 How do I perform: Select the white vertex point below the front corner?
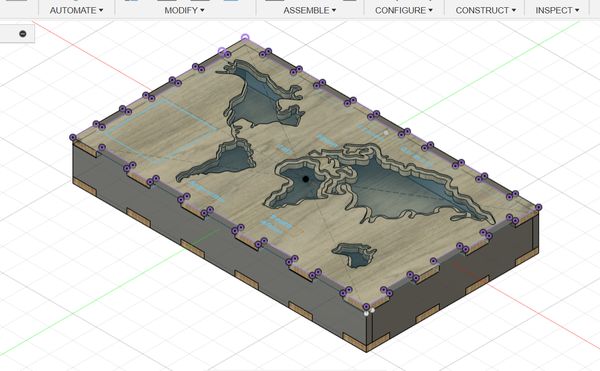pyautogui.click(x=366, y=314)
